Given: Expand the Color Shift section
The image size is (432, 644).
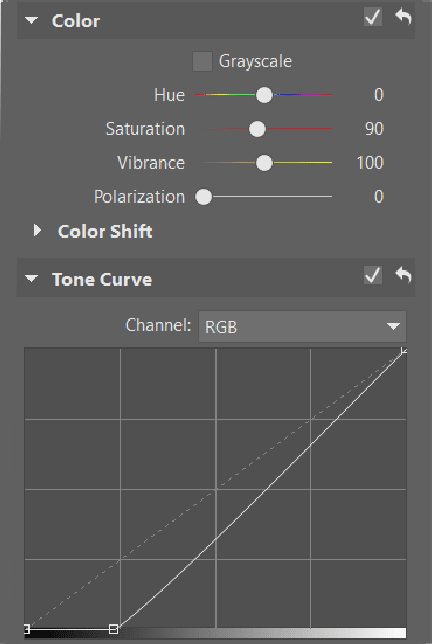Looking at the screenshot, I should [x=37, y=230].
